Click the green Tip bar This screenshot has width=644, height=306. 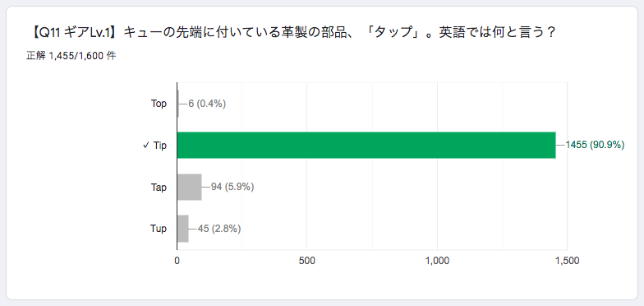point(366,145)
